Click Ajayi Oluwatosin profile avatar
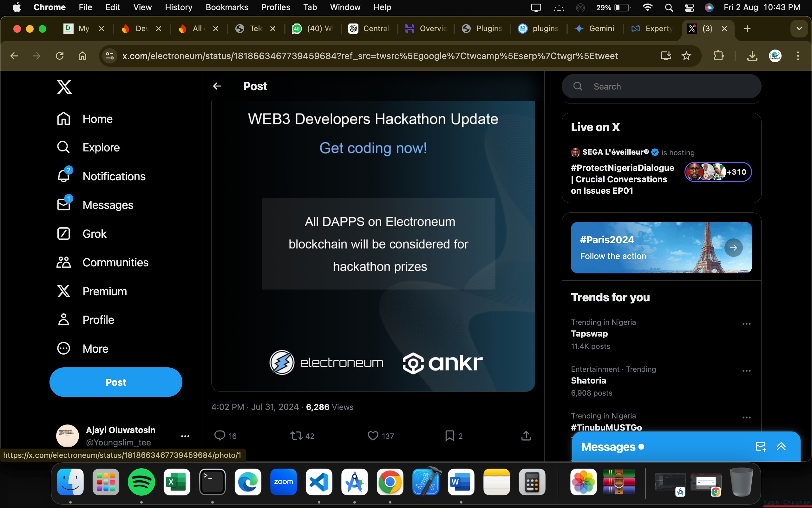 (68, 436)
